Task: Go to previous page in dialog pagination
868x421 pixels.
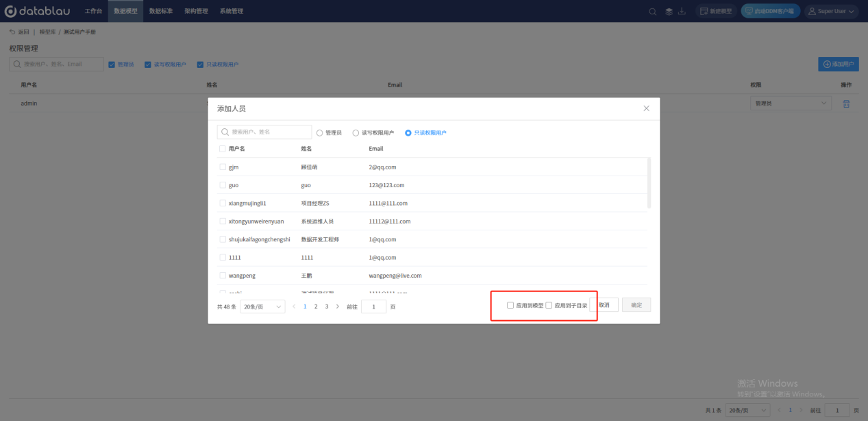Action: click(x=295, y=306)
